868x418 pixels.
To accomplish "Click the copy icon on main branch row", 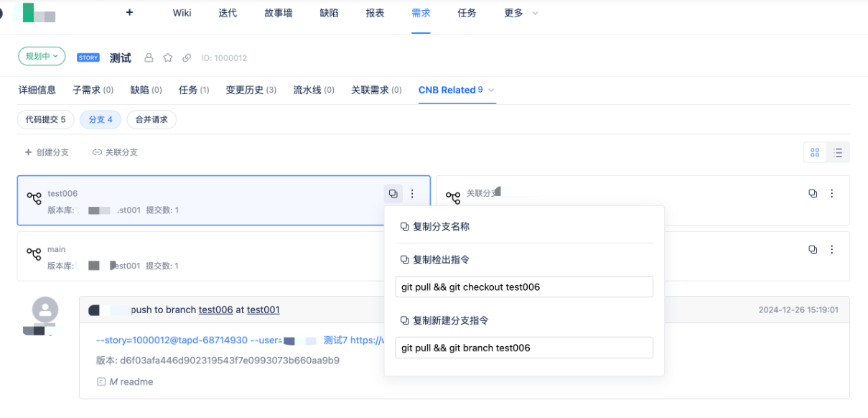I will click(813, 249).
